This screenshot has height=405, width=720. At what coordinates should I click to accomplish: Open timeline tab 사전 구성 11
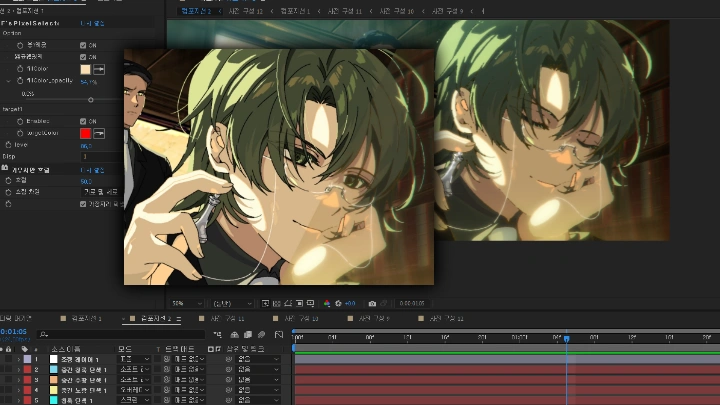228,318
